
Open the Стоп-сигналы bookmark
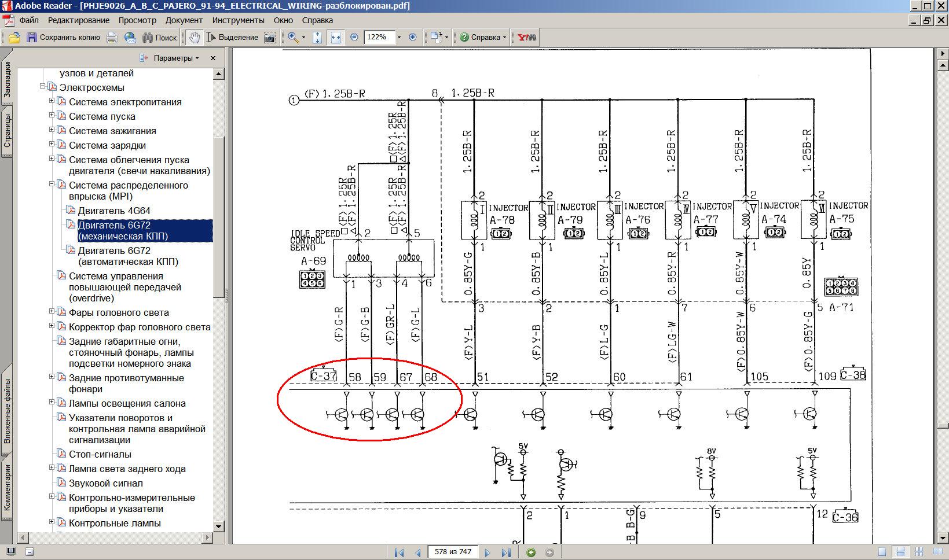pos(100,455)
